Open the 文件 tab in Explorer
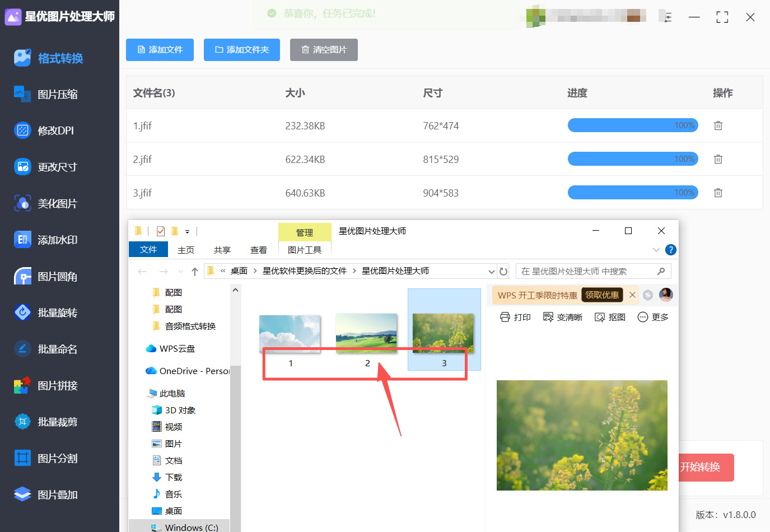 click(148, 249)
